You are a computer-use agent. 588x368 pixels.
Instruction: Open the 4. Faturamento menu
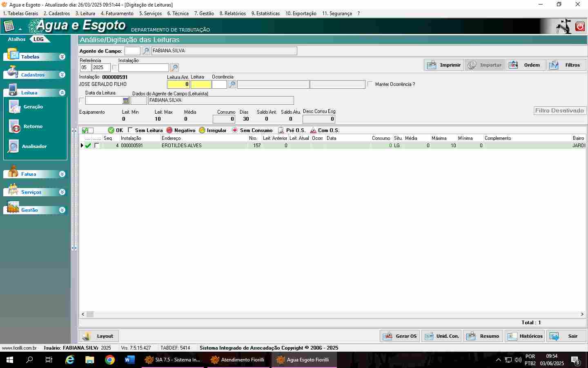117,13
